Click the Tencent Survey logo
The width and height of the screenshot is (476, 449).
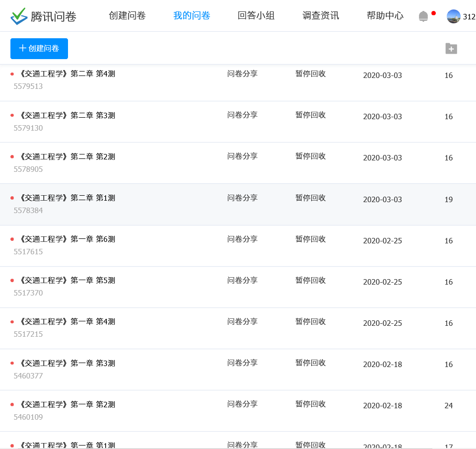point(44,16)
